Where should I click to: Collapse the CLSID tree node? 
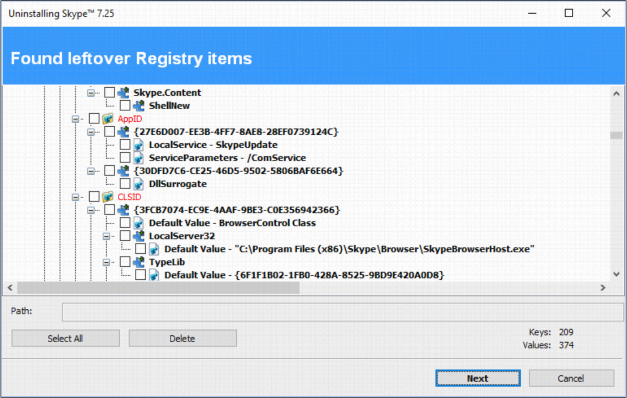[x=75, y=197]
